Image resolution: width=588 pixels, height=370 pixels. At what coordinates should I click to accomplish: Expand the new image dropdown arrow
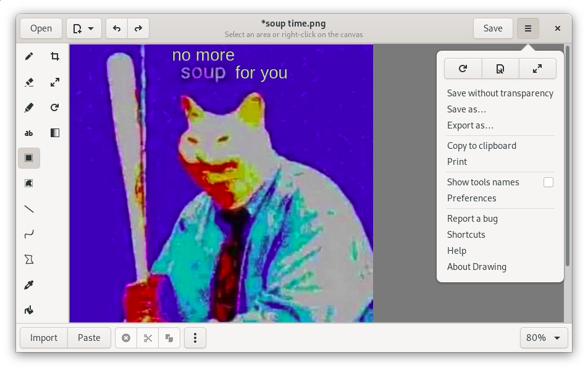[91, 28]
